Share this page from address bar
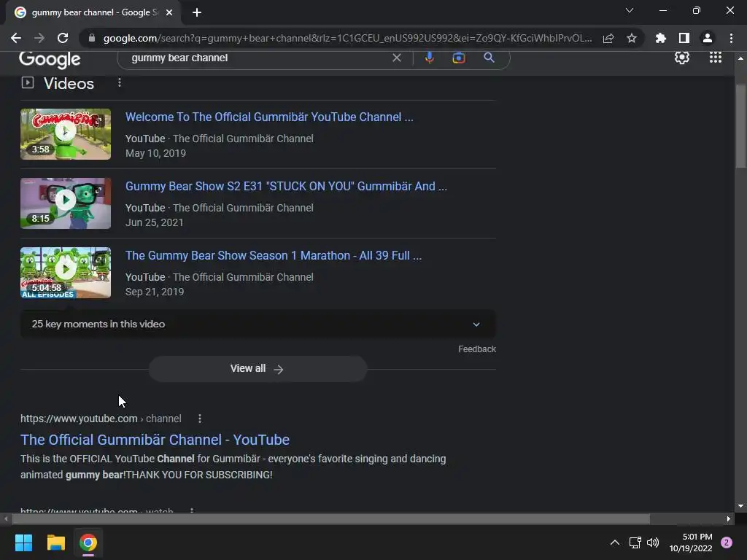This screenshot has height=560, width=747. pos(608,38)
